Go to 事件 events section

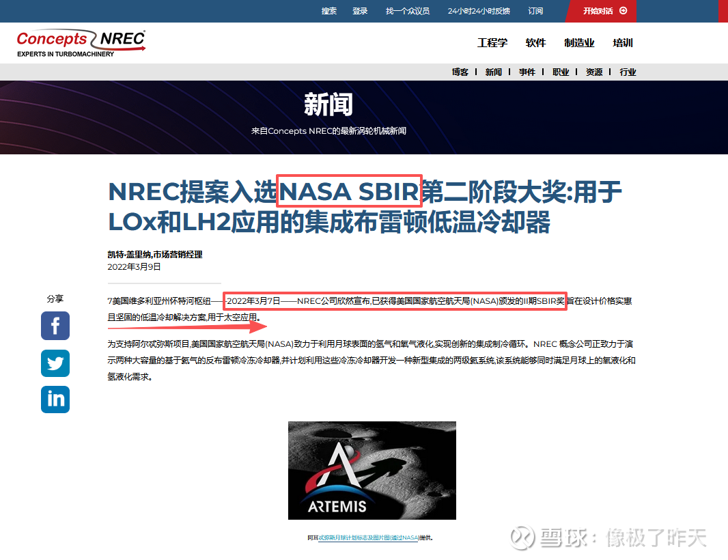pyautogui.click(x=527, y=72)
